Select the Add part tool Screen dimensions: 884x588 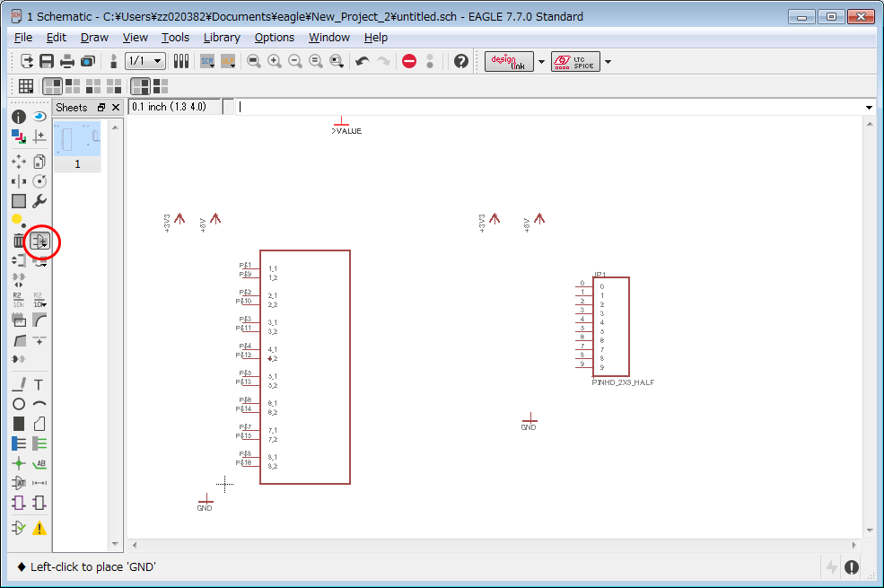point(39,241)
